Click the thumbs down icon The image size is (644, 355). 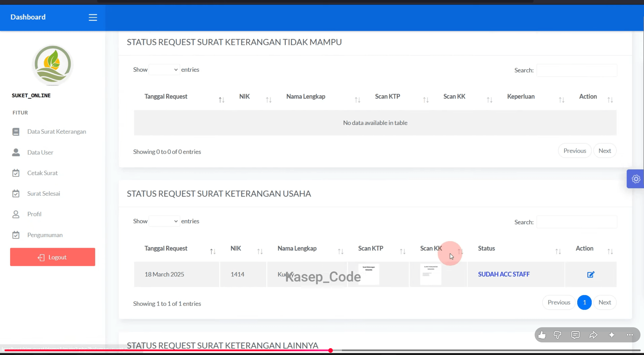[558, 335]
